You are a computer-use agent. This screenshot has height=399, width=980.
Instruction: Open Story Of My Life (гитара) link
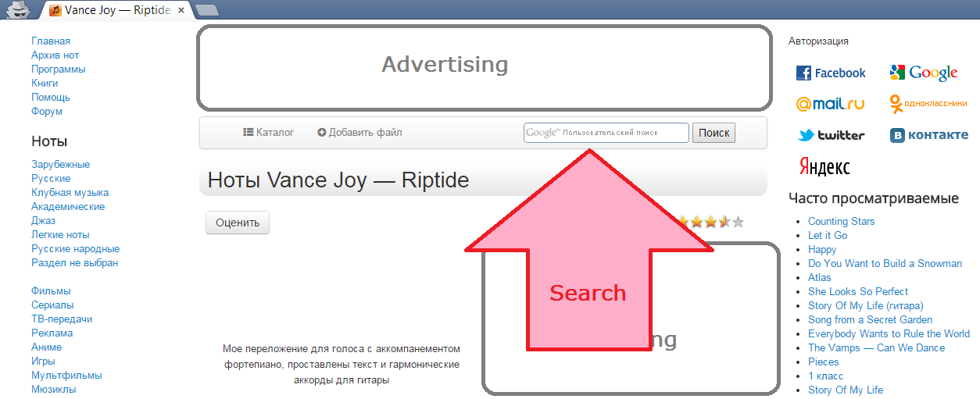coord(866,306)
